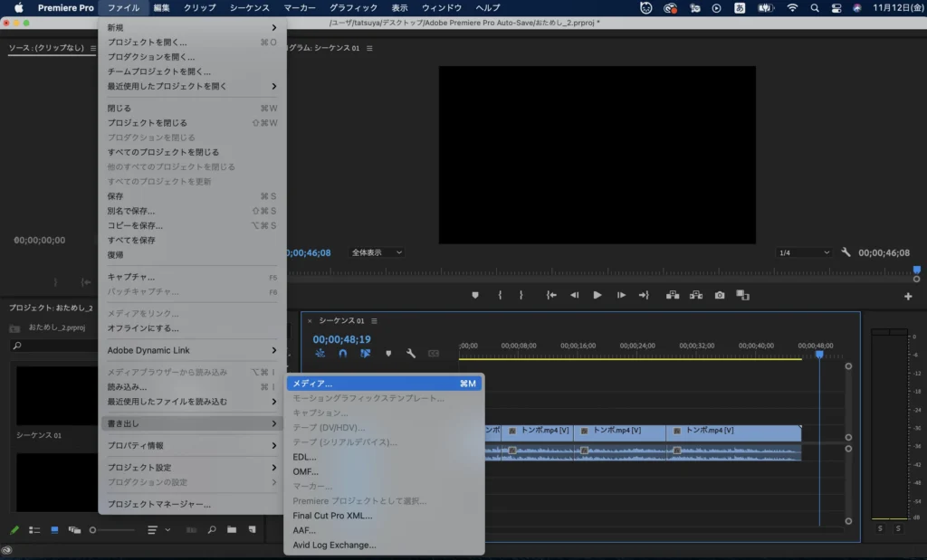Click the left Solo S button under audio meters
The image size is (927, 560).
point(879,528)
